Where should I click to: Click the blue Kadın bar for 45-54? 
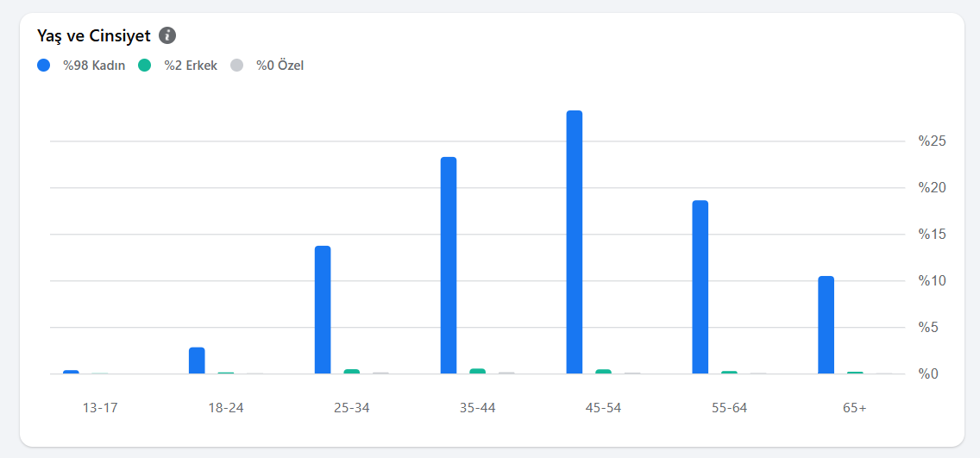coord(575,242)
